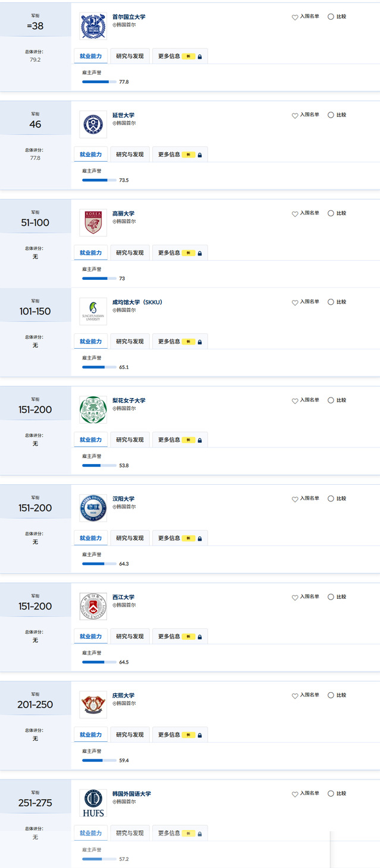Screen dimensions: 380x868
Task: Click the lock icon on 庆熙大学 更多信息 tab
Action: pyautogui.click(x=200, y=735)
